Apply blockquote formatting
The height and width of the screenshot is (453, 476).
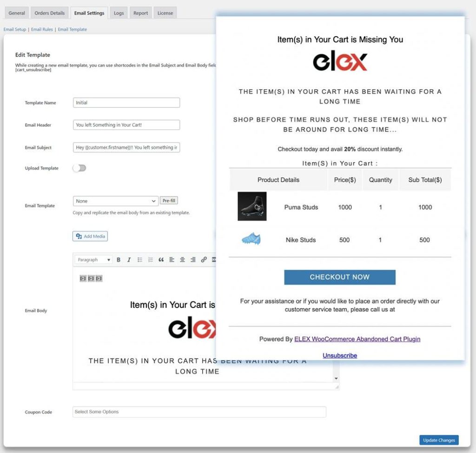tap(161, 260)
